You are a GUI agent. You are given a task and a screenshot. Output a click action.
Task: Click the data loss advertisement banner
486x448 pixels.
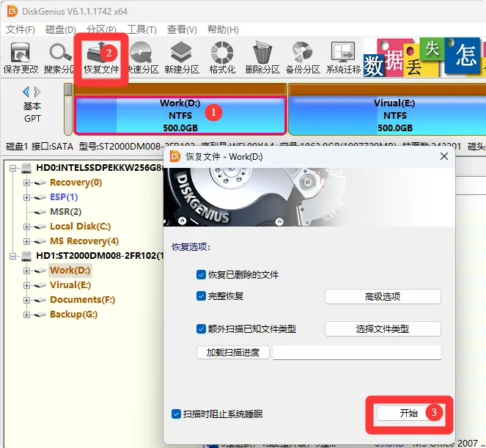click(424, 57)
